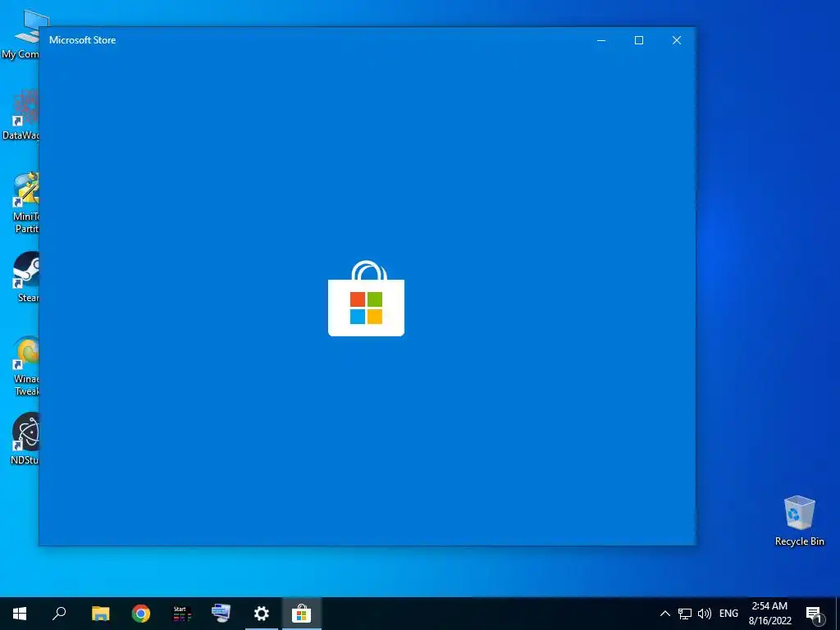Select the Winaero Tweaker desktop shortcut
The width and height of the screenshot is (840, 630).
click(25, 366)
